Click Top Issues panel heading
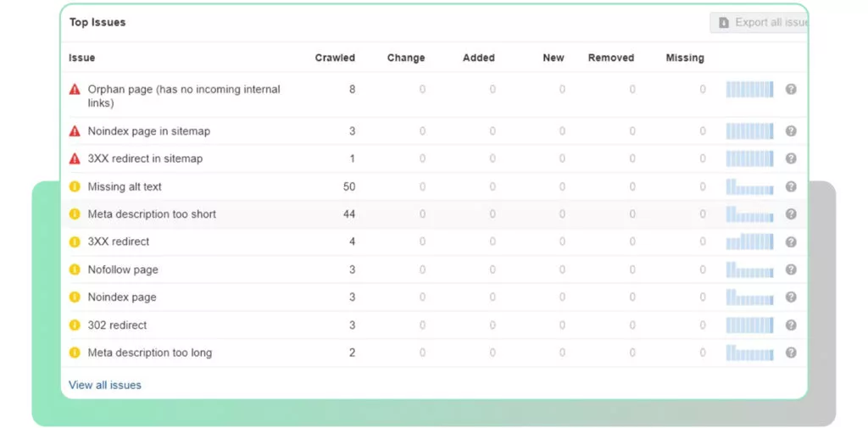 point(97,22)
